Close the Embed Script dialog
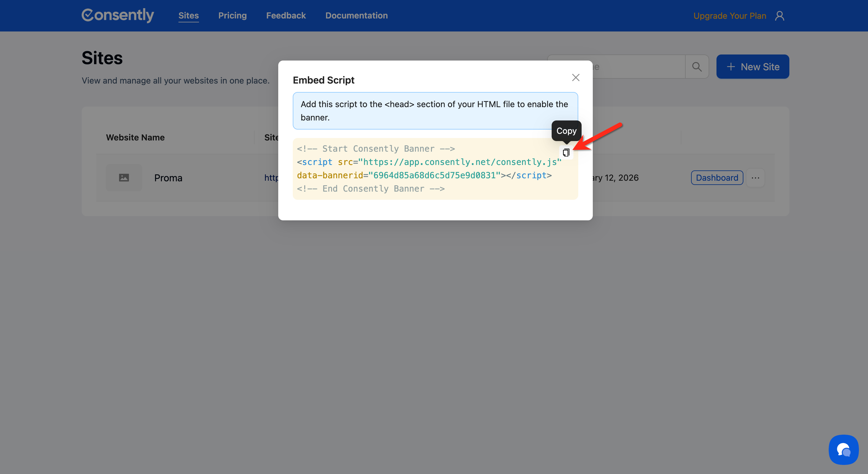This screenshot has width=868, height=474. (x=576, y=77)
